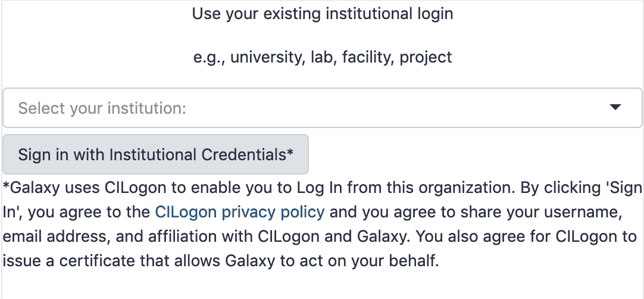
Task: Click the word 'project' in the example line
Action: click(426, 58)
